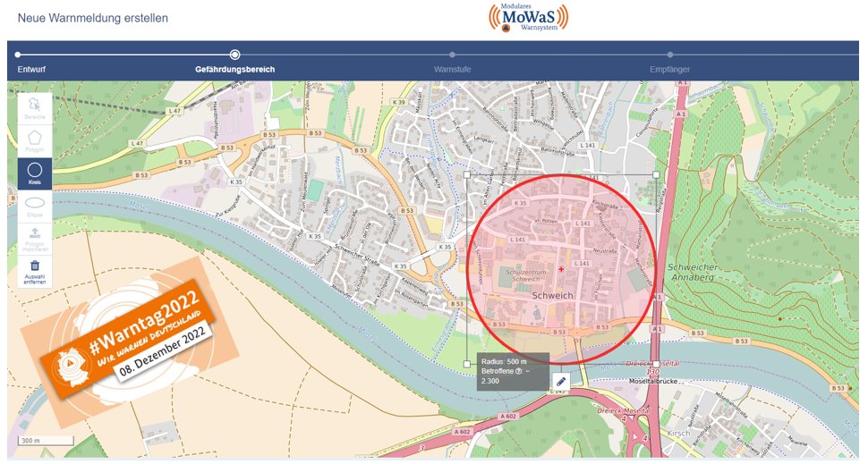Select the Bereiche area selection tool
This screenshot has height=464, width=868.
(35, 108)
